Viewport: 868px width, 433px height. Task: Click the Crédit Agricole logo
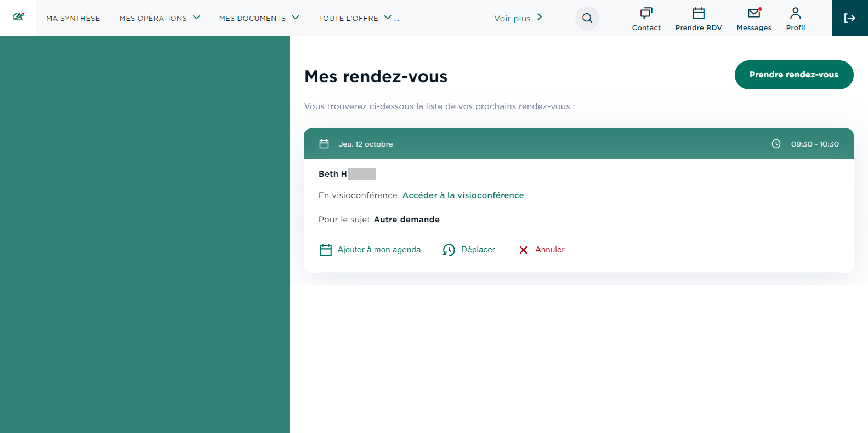(x=18, y=17)
